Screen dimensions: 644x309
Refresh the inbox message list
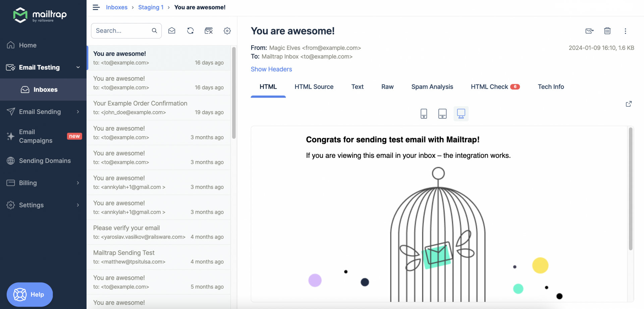pyautogui.click(x=190, y=31)
